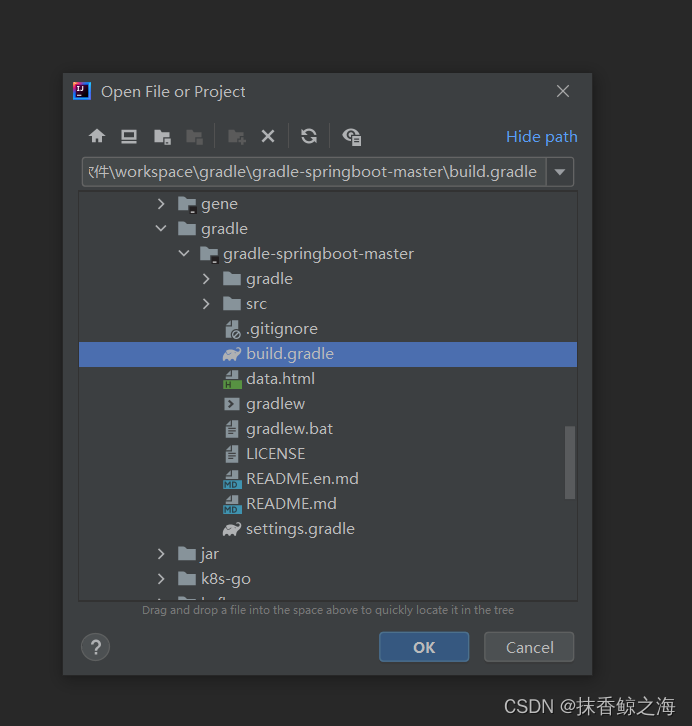Select the README.en.md file
692x726 pixels.
328,479
